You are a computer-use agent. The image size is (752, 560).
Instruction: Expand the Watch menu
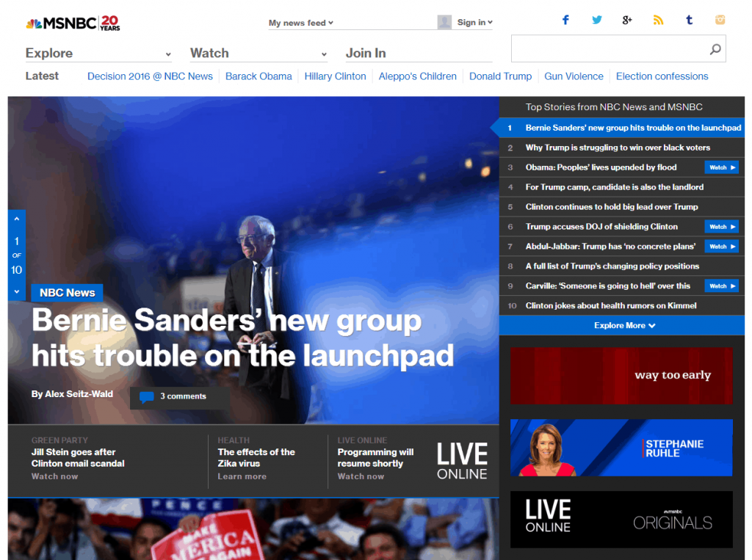[x=258, y=54]
